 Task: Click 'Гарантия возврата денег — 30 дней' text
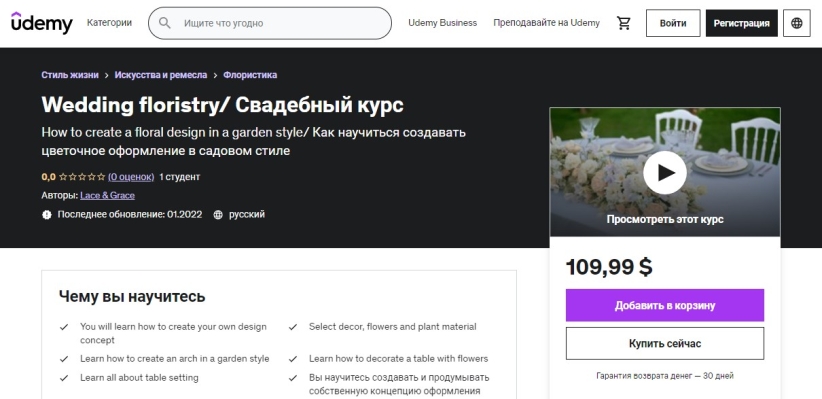click(665, 376)
